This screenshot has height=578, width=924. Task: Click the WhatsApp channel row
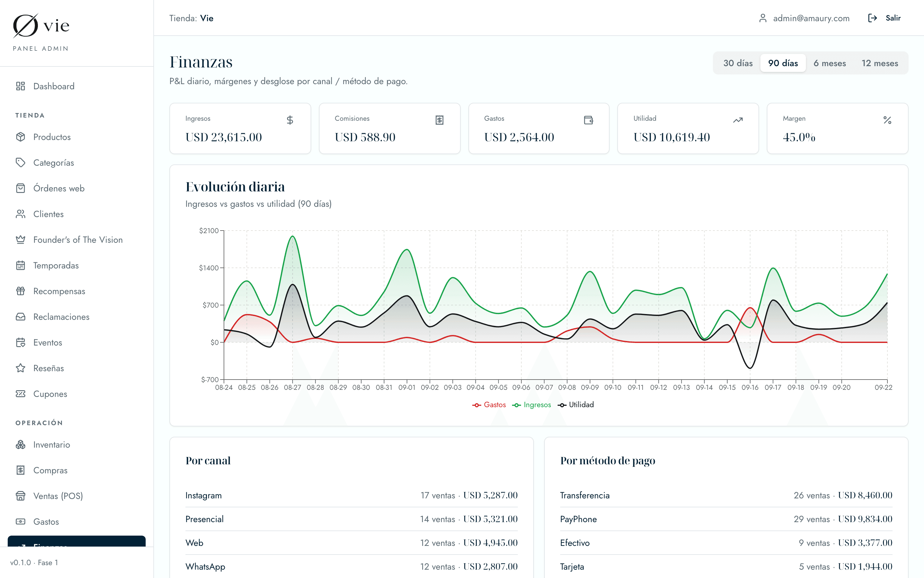point(351,566)
